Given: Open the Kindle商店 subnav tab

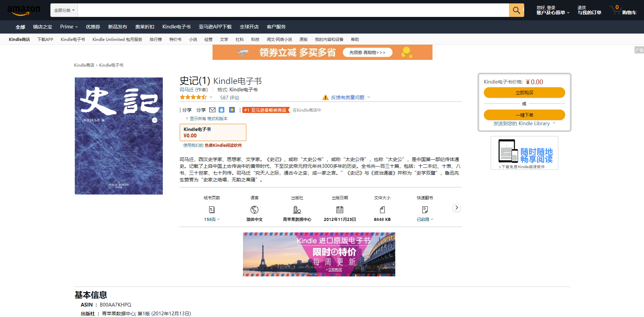Looking at the screenshot, I should click(19, 40).
